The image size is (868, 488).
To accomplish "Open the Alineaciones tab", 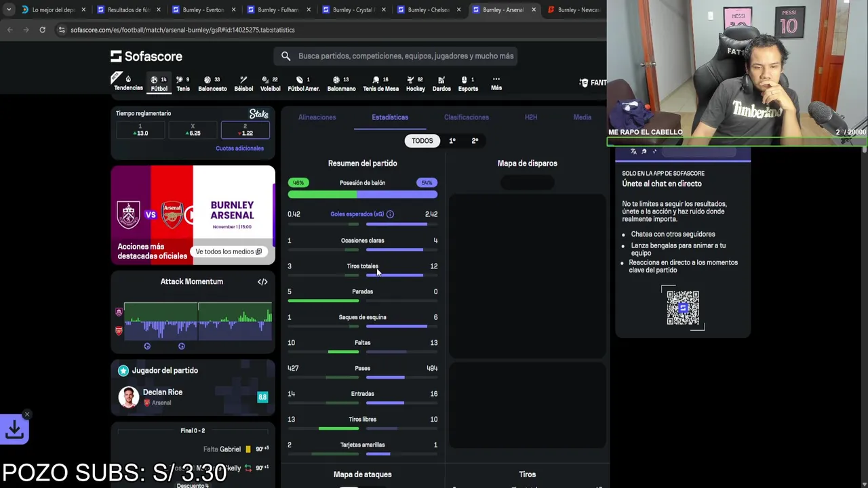I will [317, 117].
